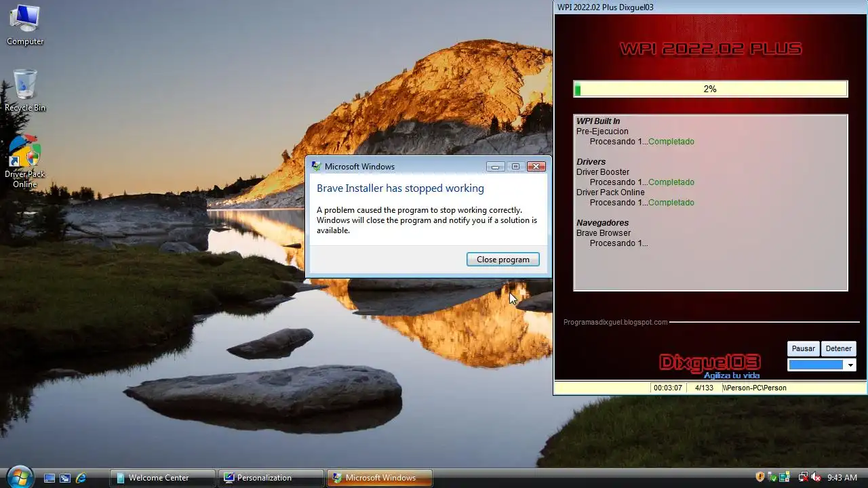The height and width of the screenshot is (488, 868).
Task: Launch Internet Explorer from Quick Launch
Action: [81, 478]
